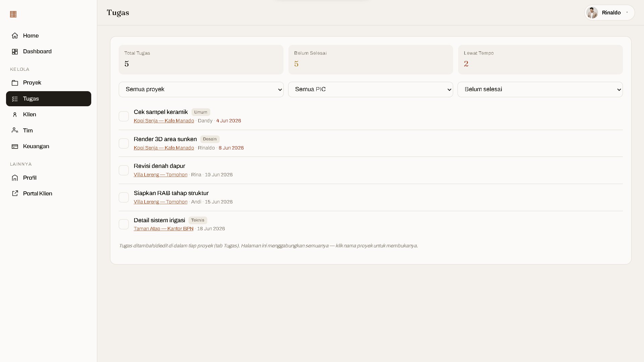Click the due date 15 Jun 2026
The height and width of the screenshot is (362, 644).
pos(219,202)
